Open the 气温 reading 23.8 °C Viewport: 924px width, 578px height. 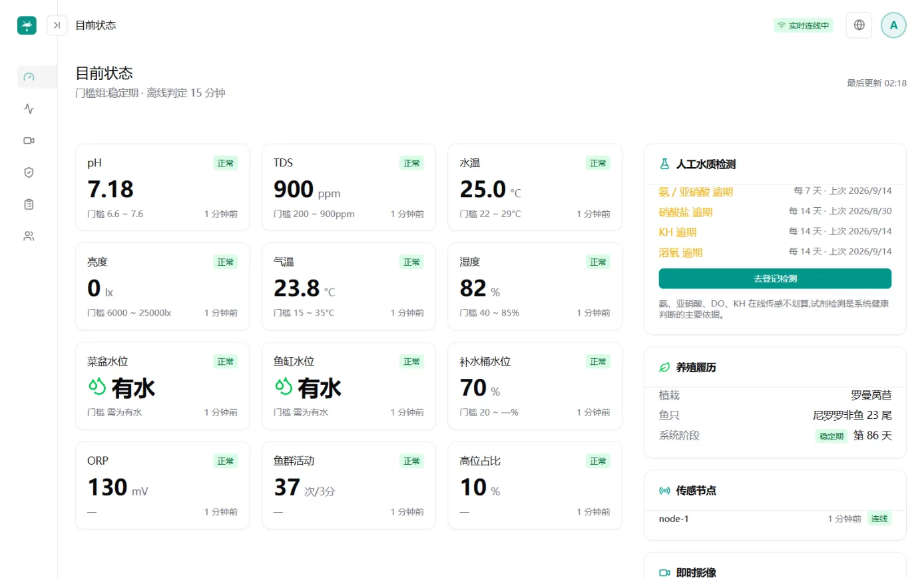304,288
